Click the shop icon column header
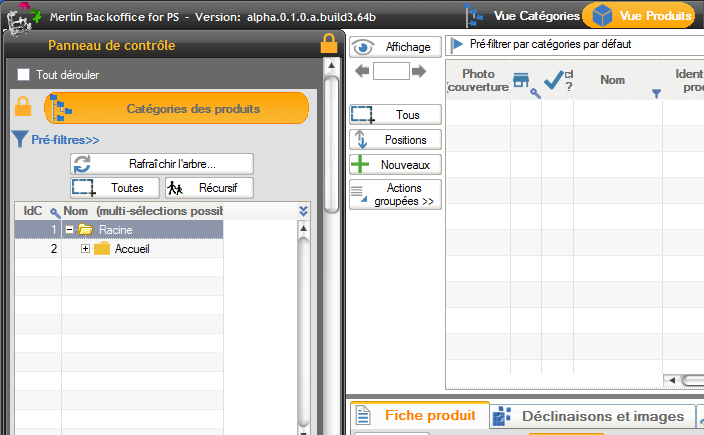The height and width of the screenshot is (435, 704). click(521, 80)
